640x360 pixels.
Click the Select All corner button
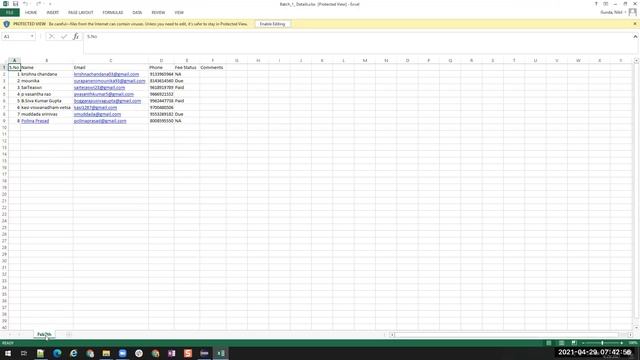(4, 60)
